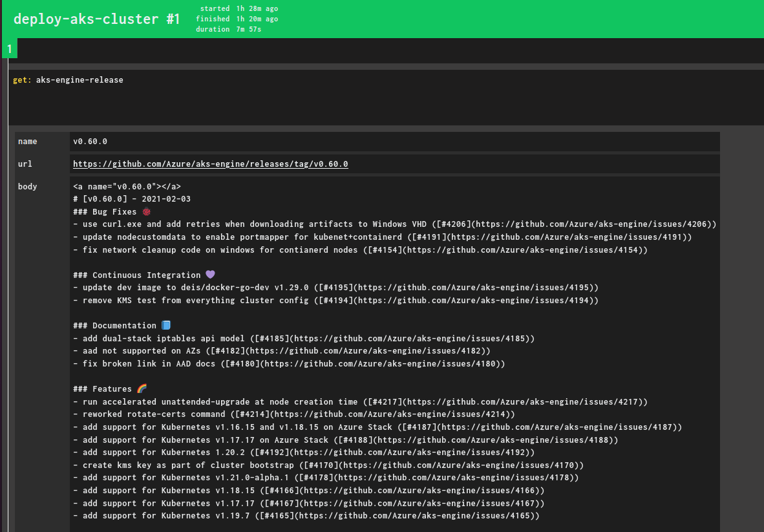
Task: Select the dual-stack iptables api model line
Action: pyautogui.click(x=304, y=338)
